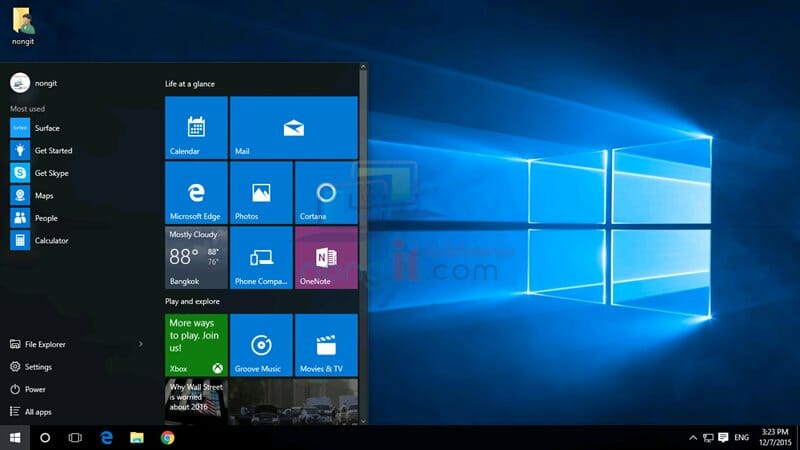800x450 pixels.
Task: Click Start menu scrollbar down arrow
Action: [363, 421]
